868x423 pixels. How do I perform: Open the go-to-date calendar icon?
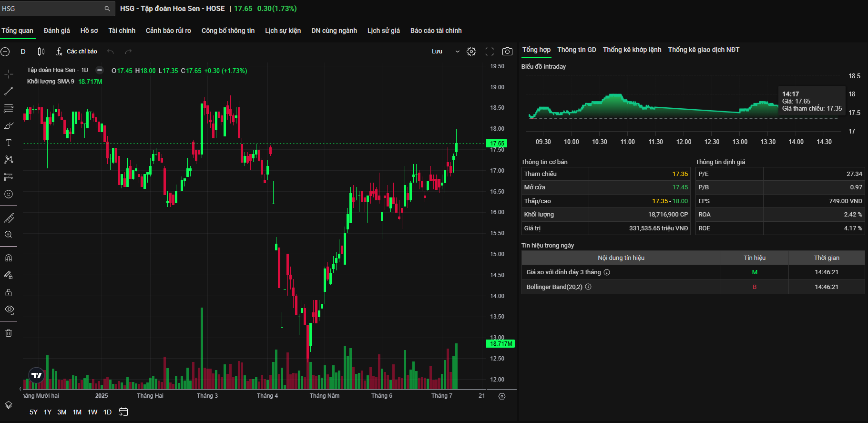(123, 412)
